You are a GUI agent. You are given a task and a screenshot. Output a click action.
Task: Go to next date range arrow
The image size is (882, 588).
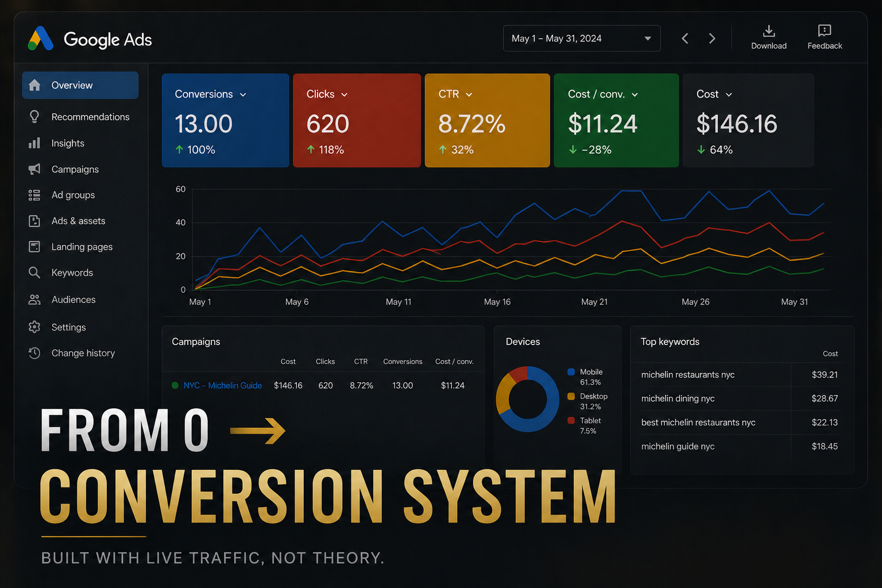712,38
